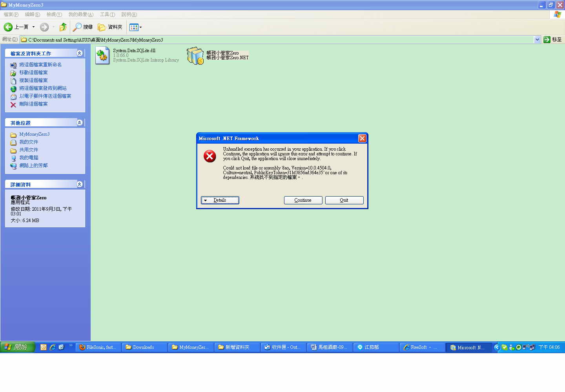Expand the quick launch chevron
Screen dimensions: 565x392
tap(71, 346)
